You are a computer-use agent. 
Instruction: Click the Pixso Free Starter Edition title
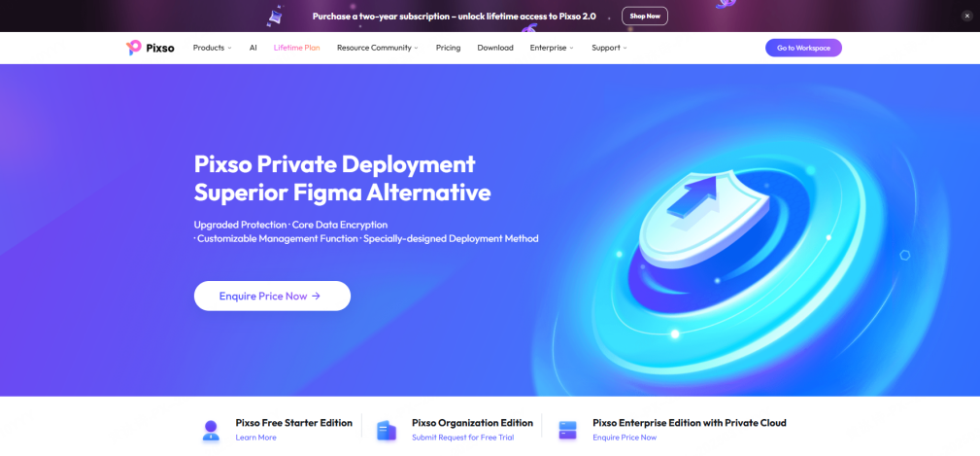(293, 423)
